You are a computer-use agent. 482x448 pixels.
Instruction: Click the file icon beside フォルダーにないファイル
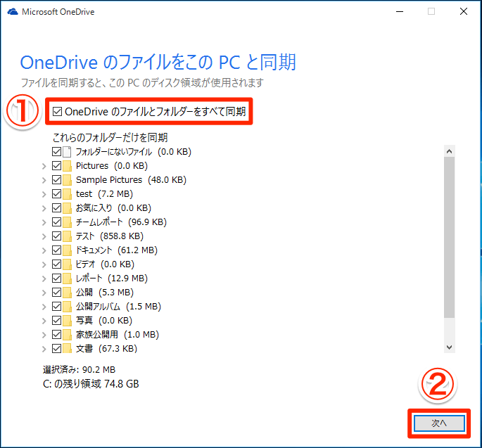tap(67, 152)
